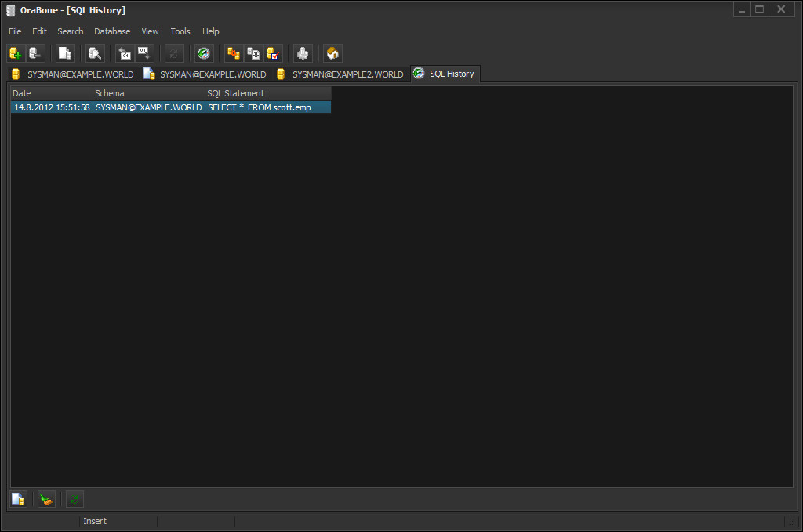Click the Insert indicator in status bar
Viewport: 803px width, 532px height.
[x=95, y=521]
